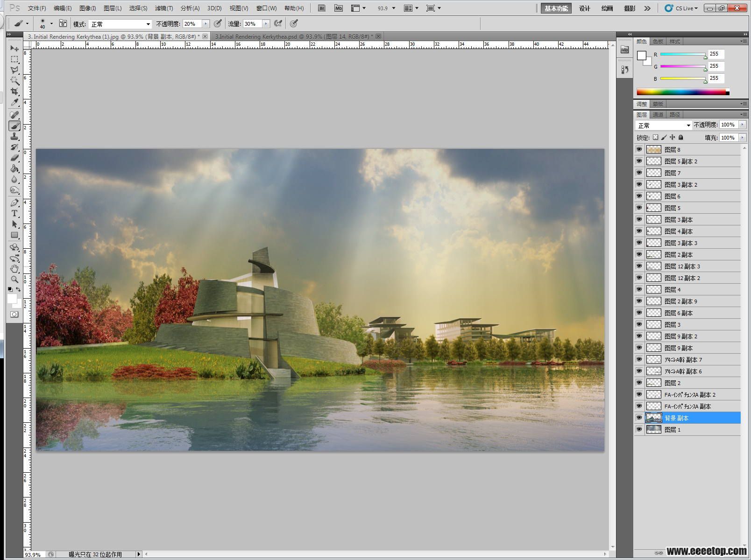Swap foreground and background colors
751x560 pixels.
click(x=18, y=289)
